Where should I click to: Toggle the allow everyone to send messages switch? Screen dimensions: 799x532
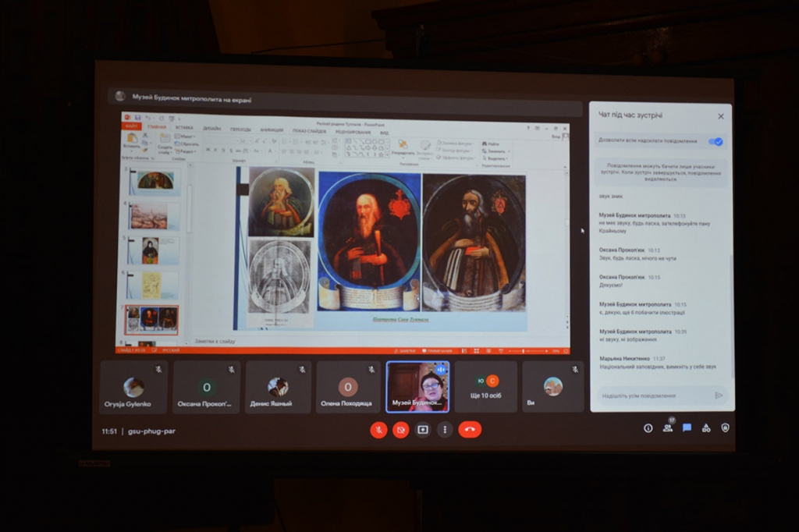[x=716, y=142]
